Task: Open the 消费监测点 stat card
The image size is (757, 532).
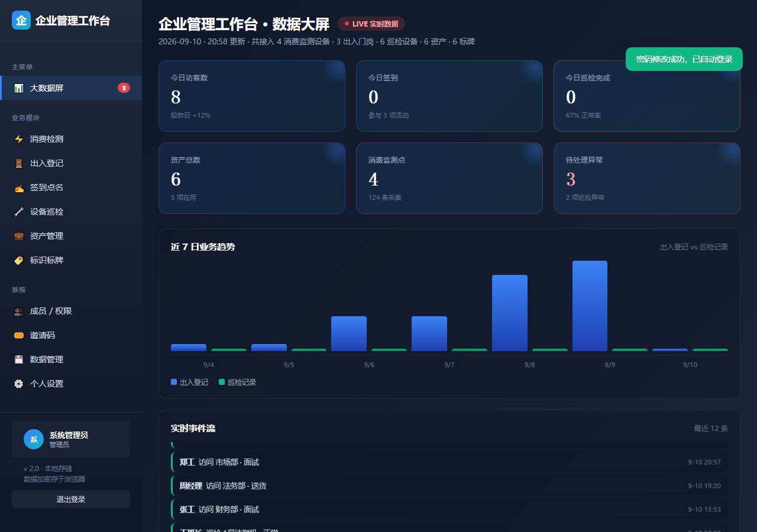Action: (449, 178)
